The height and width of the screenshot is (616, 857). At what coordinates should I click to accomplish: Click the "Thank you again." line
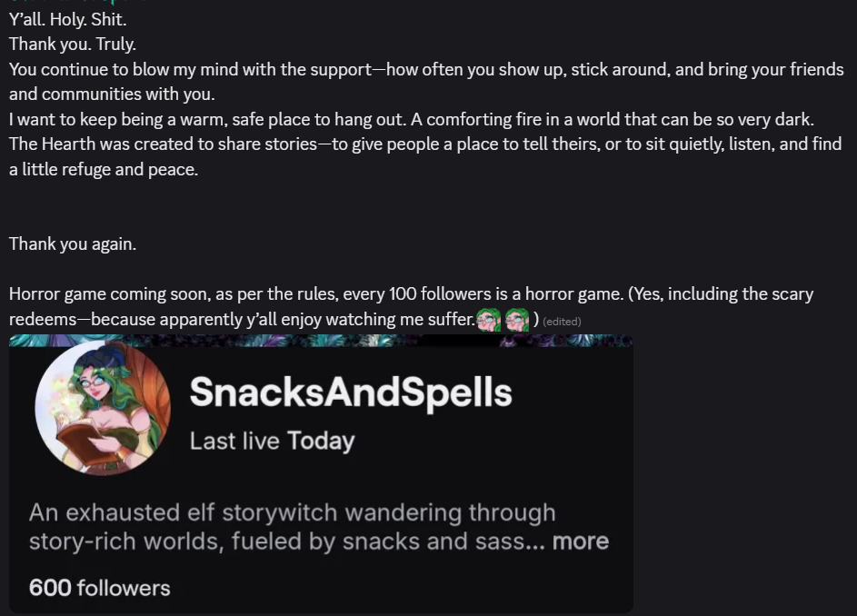coord(73,243)
